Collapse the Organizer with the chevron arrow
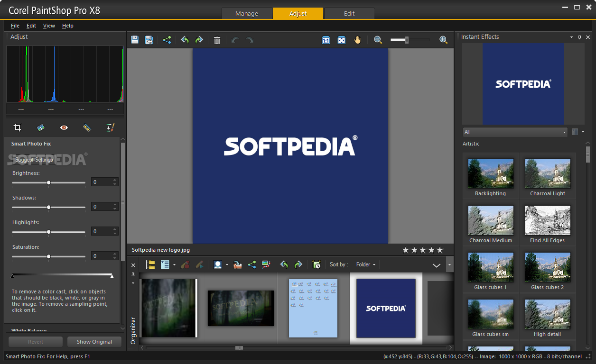Image resolution: width=596 pixels, height=364 pixels. point(437,265)
